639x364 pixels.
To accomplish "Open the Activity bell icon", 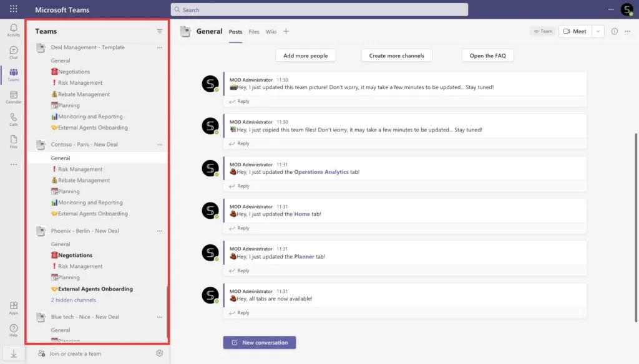I will pos(14,30).
